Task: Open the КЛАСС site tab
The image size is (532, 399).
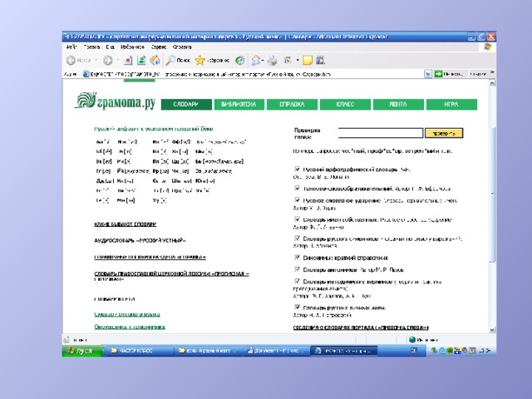Action: [x=346, y=105]
